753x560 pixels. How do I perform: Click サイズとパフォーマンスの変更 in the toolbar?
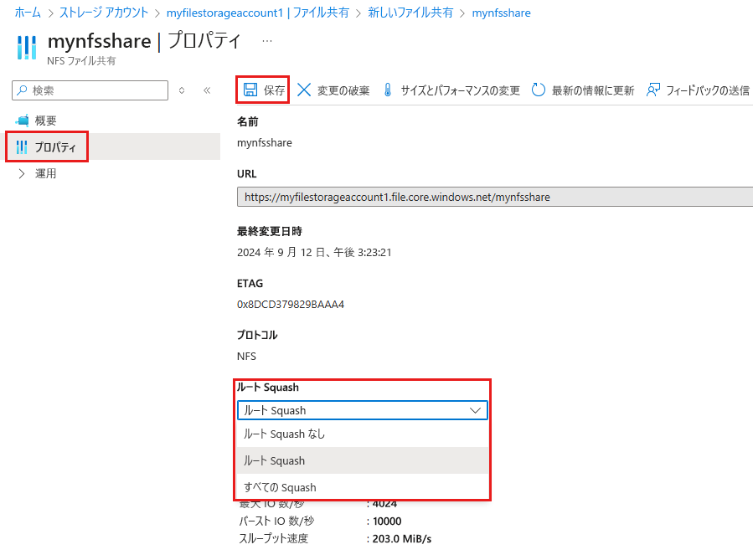coord(460,90)
